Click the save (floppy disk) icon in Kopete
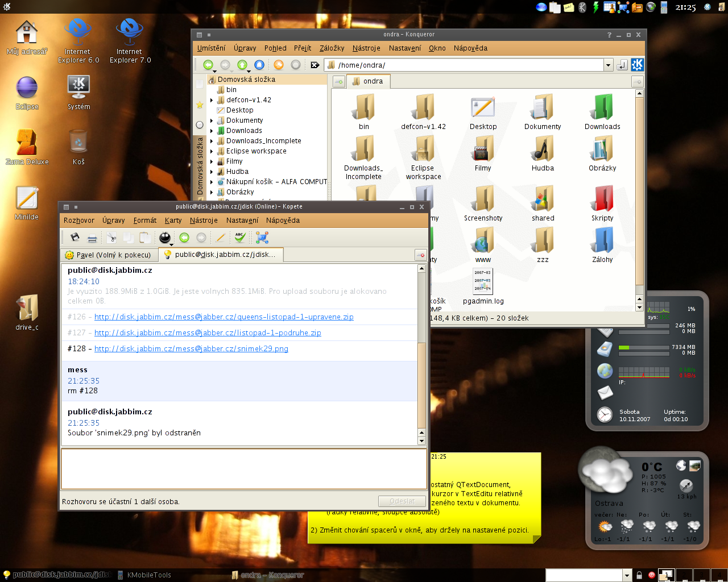 tap(75, 238)
